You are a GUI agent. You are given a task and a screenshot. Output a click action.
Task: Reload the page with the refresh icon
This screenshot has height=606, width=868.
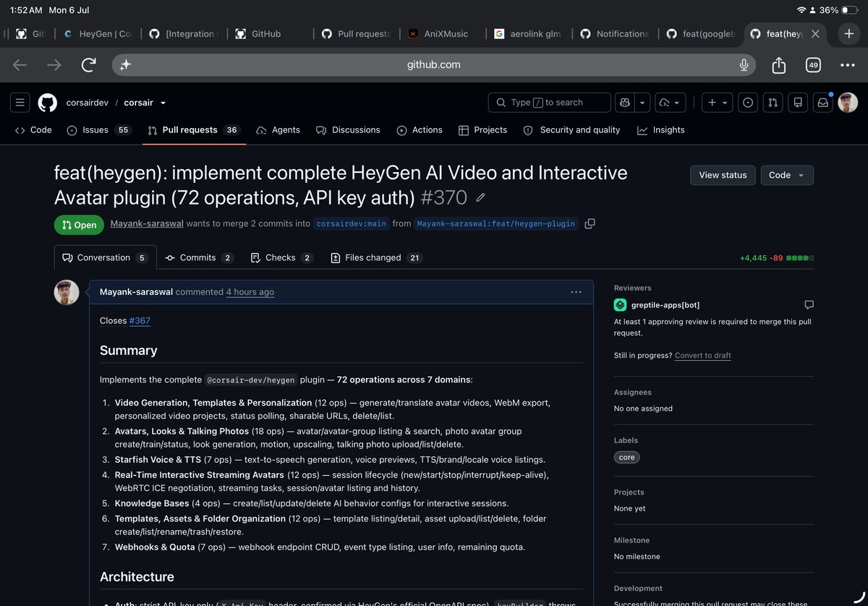(x=88, y=65)
